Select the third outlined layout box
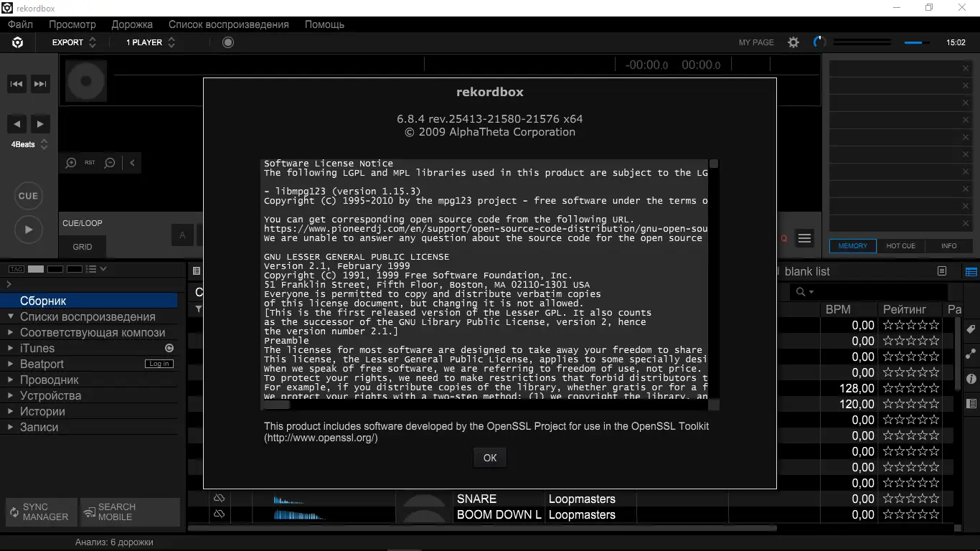Screen dimensions: 980x551 [x=75, y=269]
